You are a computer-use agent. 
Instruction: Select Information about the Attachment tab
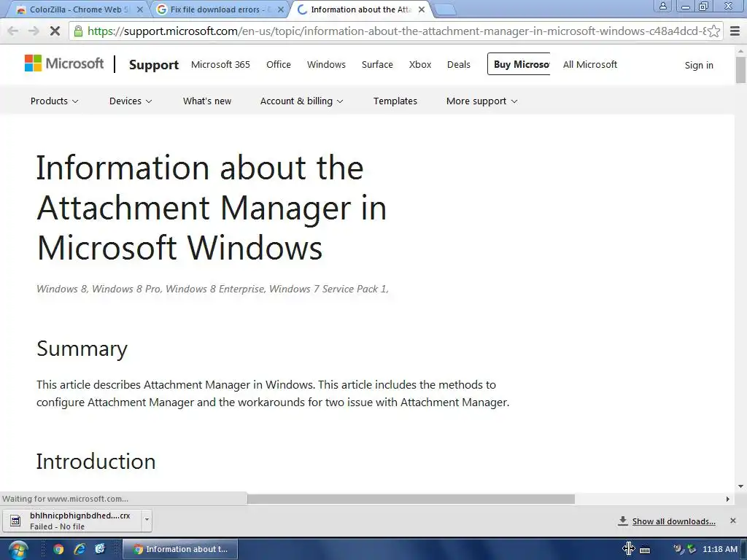click(360, 9)
